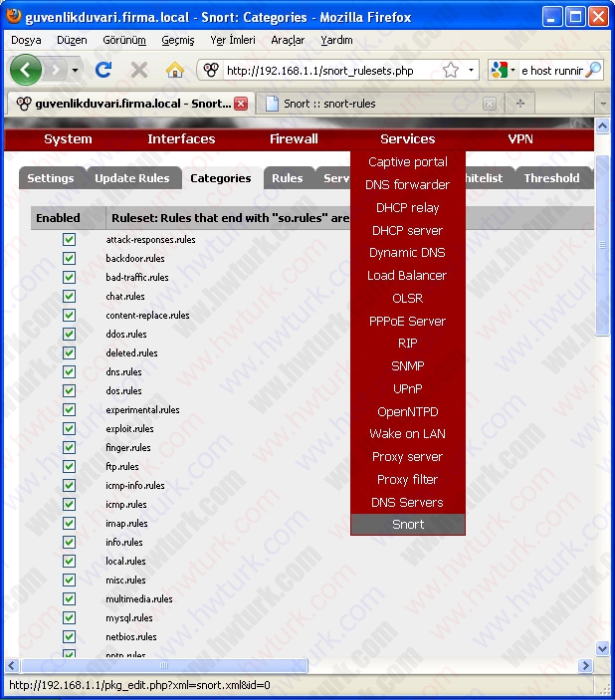This screenshot has height=700, width=615.
Task: Close the guvenlikduvari.firma.local Snort tab
Action: tap(241, 104)
